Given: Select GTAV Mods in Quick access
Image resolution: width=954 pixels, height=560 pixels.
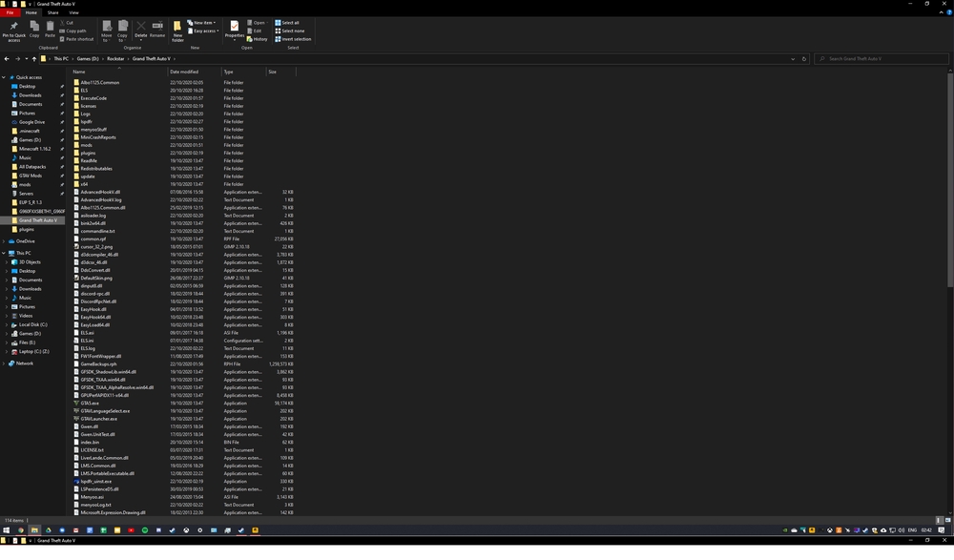Looking at the screenshot, I should 31,176.
